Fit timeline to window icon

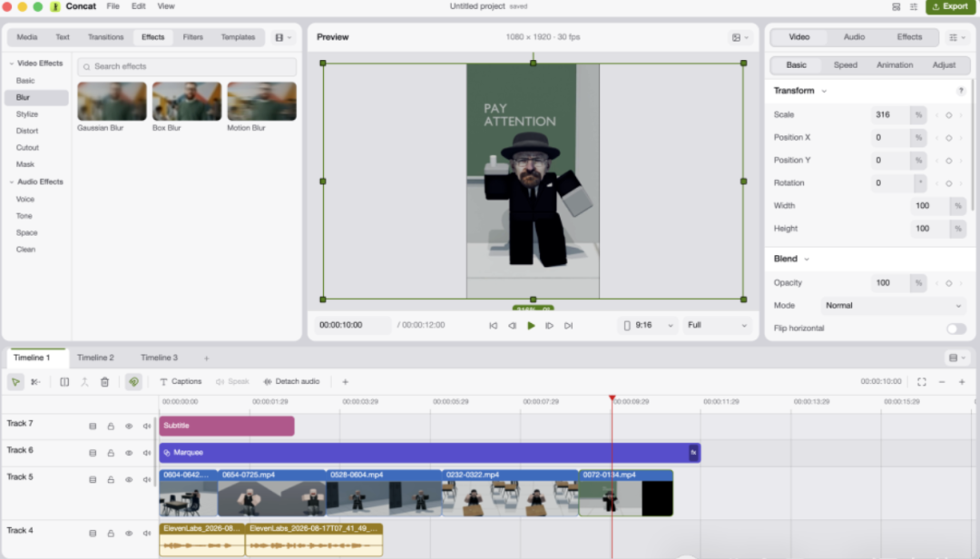(x=921, y=381)
